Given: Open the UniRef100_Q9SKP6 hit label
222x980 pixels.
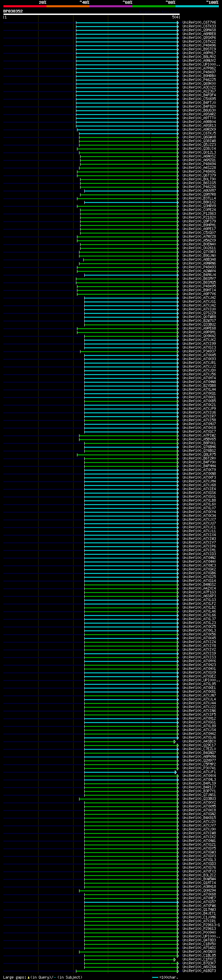Looking at the screenshot, I should click(x=199, y=38).
